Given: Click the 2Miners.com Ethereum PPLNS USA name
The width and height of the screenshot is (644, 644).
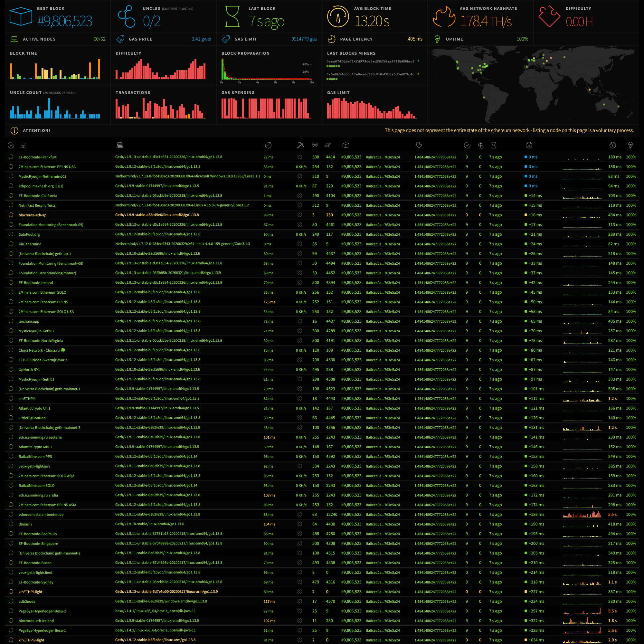Looking at the screenshot, I should pos(47,167).
